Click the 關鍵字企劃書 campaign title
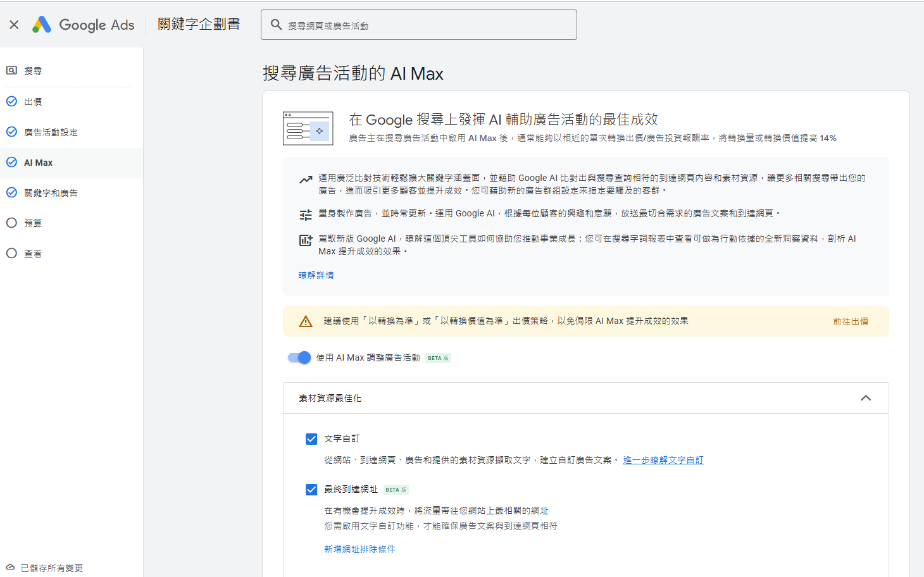The width and height of the screenshot is (924, 577). click(x=199, y=24)
